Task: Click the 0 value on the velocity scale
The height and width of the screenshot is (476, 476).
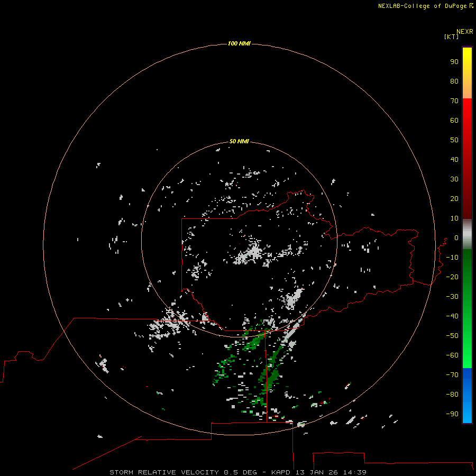Action: click(456, 237)
